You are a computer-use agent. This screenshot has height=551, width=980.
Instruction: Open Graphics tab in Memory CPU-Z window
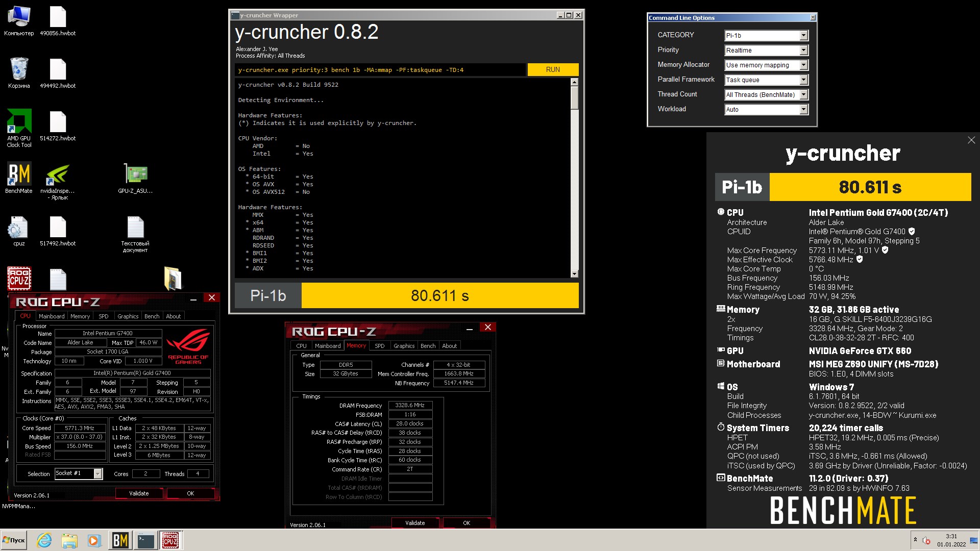(404, 346)
